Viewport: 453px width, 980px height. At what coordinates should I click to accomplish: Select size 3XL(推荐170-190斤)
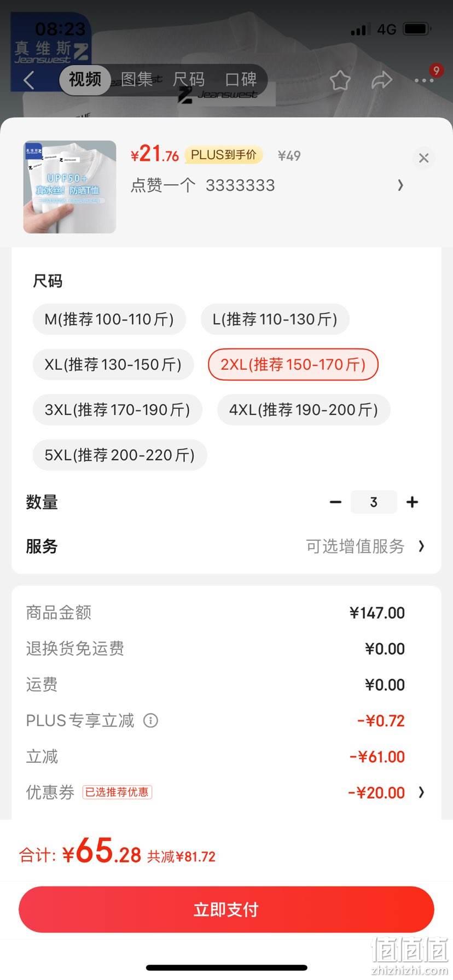pos(118,410)
